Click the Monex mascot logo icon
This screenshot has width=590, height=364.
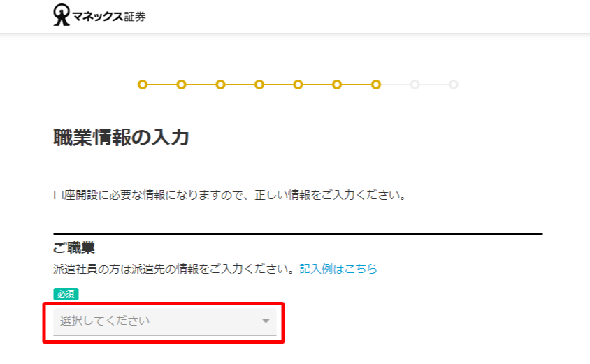pos(62,15)
